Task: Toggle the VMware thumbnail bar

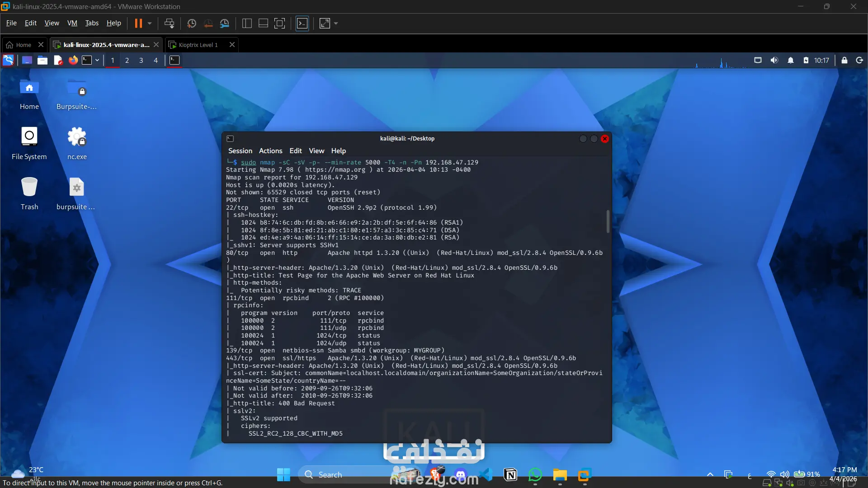Action: (263, 23)
